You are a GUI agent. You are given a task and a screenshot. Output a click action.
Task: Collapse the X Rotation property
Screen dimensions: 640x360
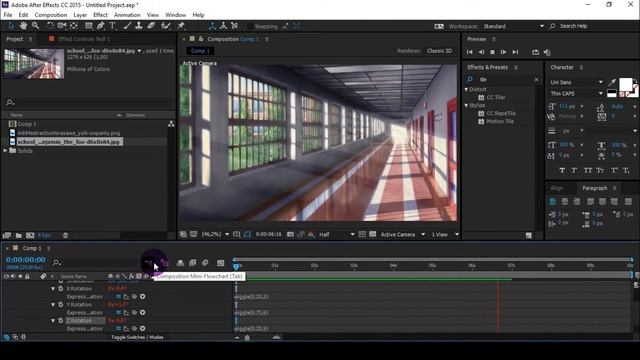click(53, 289)
